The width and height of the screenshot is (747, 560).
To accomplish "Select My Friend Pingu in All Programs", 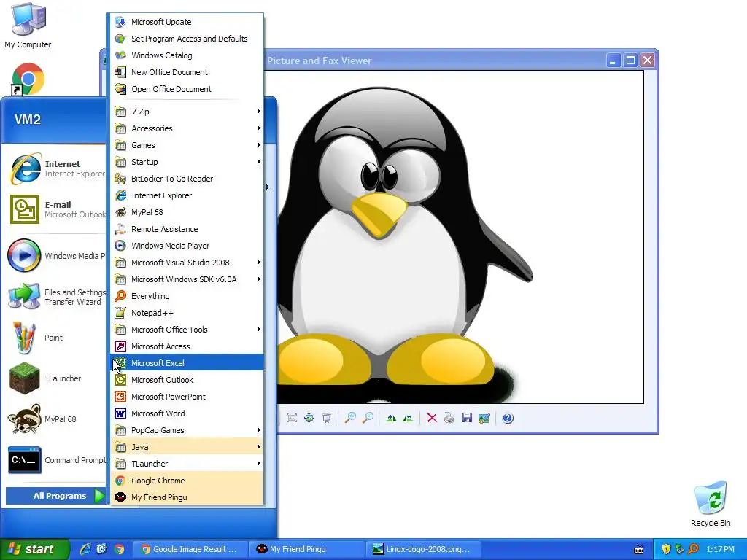I will click(187, 497).
